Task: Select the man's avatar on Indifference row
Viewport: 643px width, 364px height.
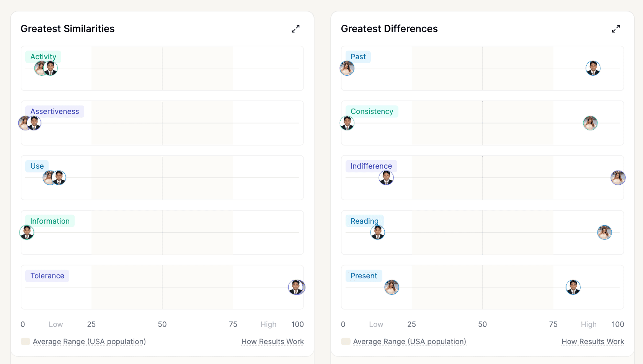Action: pyautogui.click(x=386, y=178)
